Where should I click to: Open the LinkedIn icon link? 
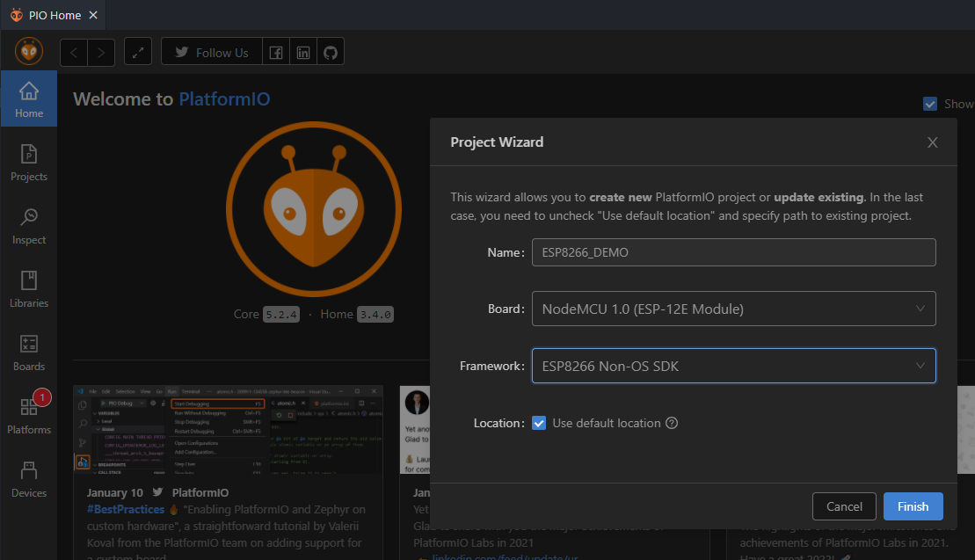tap(303, 52)
